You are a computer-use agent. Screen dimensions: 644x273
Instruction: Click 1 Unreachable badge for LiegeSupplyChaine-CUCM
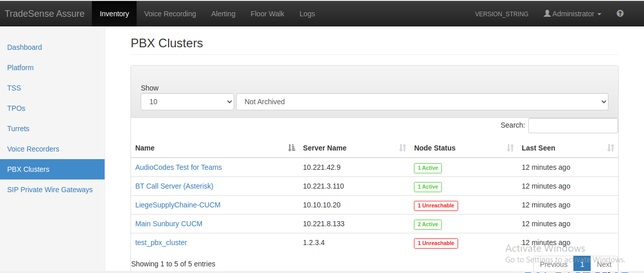[436, 205]
